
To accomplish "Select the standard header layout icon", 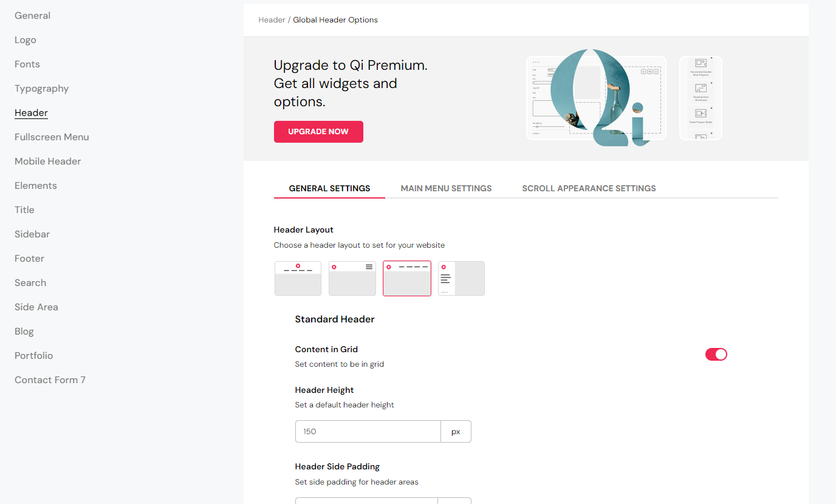I will click(x=407, y=279).
